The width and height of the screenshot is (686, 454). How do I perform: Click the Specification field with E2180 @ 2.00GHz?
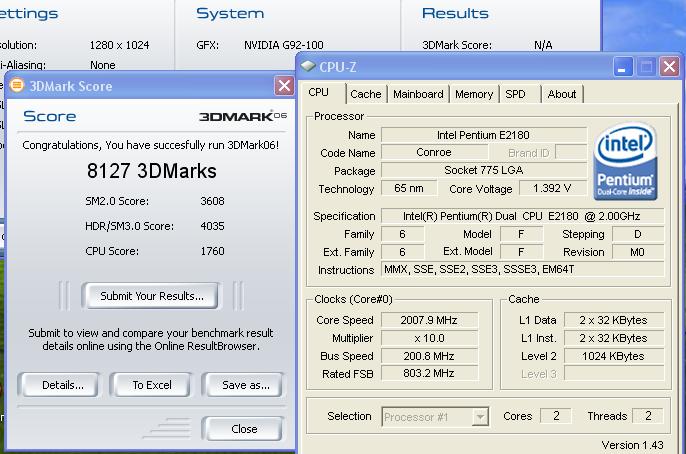pyautogui.click(x=522, y=216)
